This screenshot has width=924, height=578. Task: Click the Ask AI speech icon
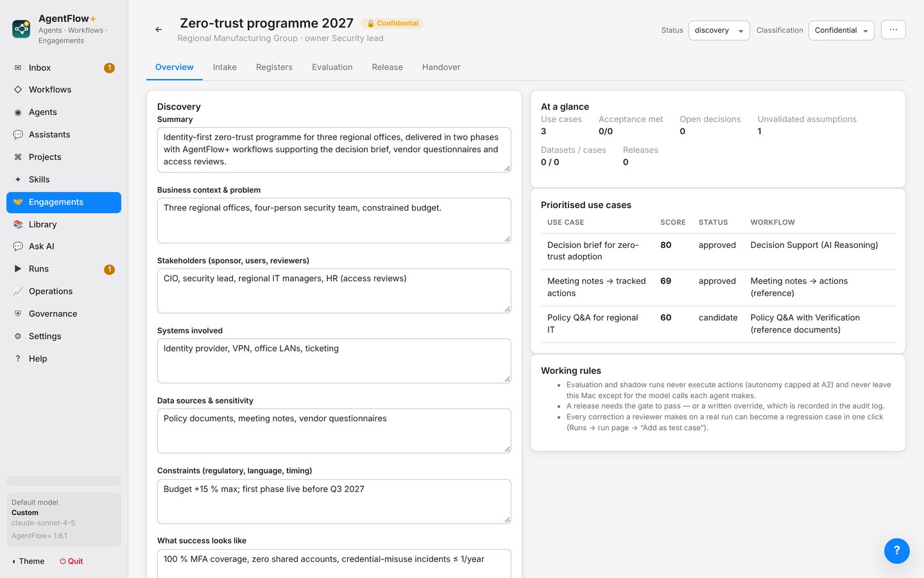click(18, 246)
